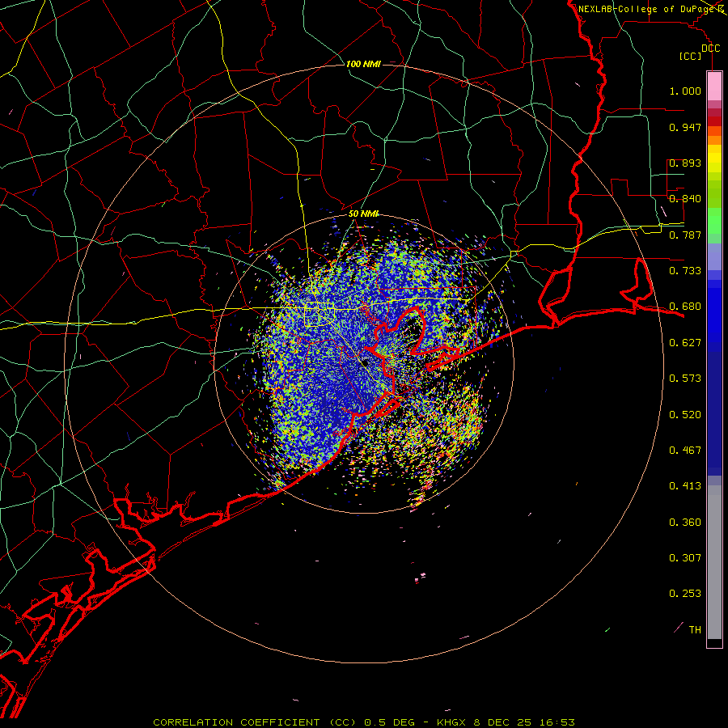728x728 pixels.
Task: Select the 0.680 scale value
Action: point(685,307)
